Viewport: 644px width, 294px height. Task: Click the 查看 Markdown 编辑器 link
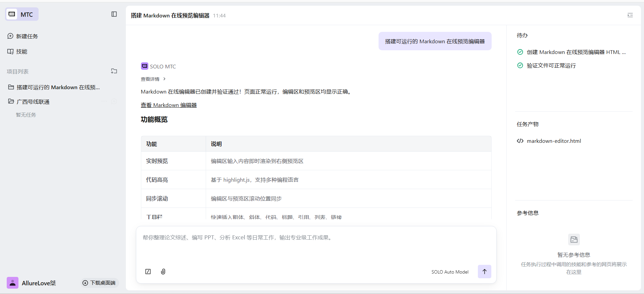(168, 105)
